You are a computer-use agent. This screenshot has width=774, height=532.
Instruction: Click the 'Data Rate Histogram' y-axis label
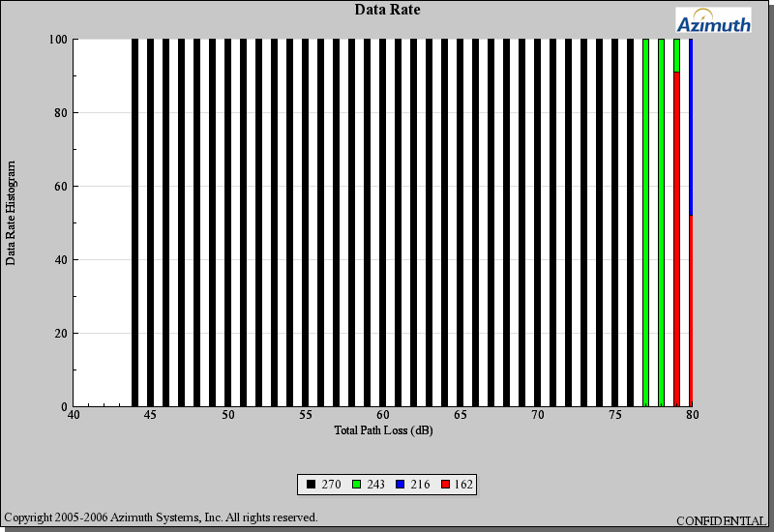click(x=11, y=213)
